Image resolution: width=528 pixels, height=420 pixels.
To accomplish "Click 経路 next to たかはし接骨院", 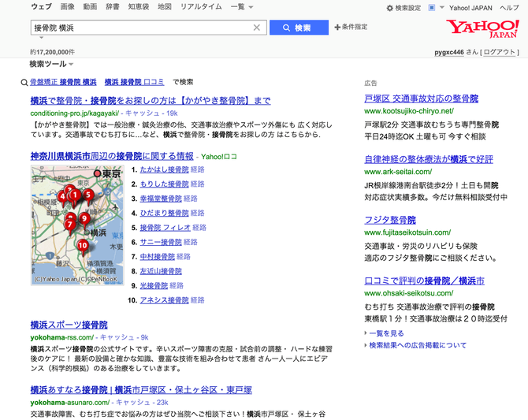I will 197,169.
